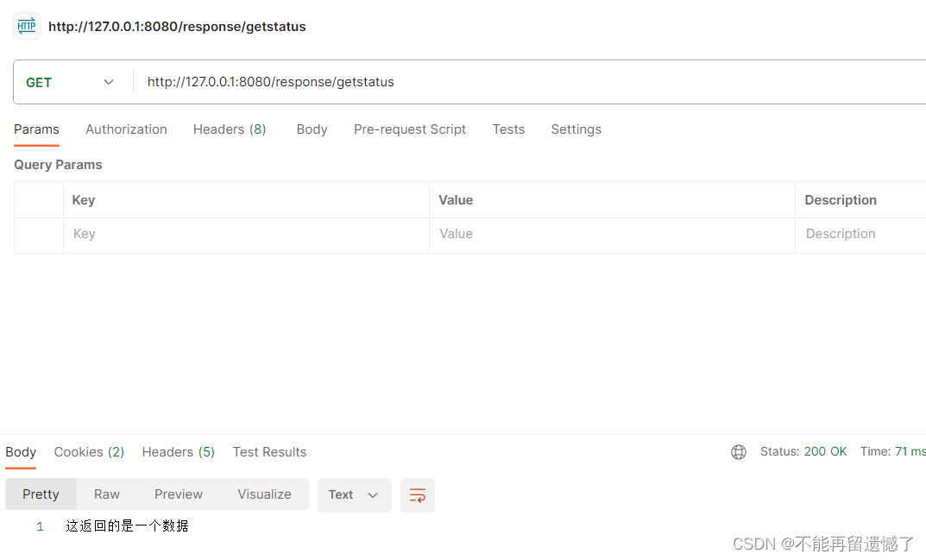Screen dimensions: 926x560
Task: Select the Pretty view button
Action: point(41,494)
